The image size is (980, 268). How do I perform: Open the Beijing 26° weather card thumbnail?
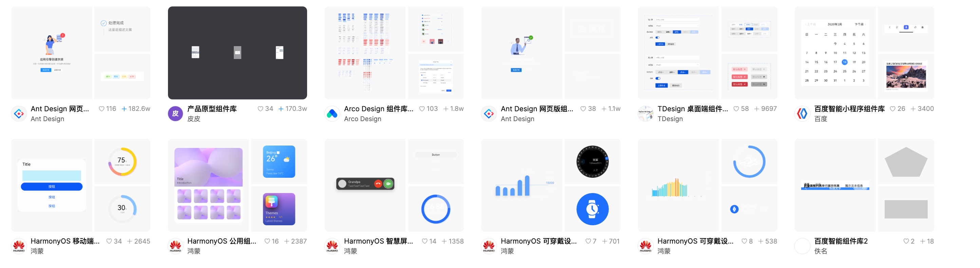tap(279, 161)
